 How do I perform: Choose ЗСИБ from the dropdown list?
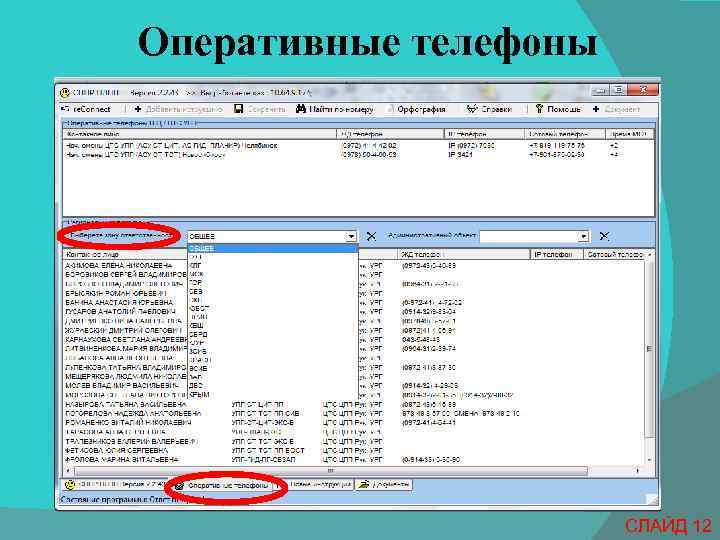pos(273,351)
